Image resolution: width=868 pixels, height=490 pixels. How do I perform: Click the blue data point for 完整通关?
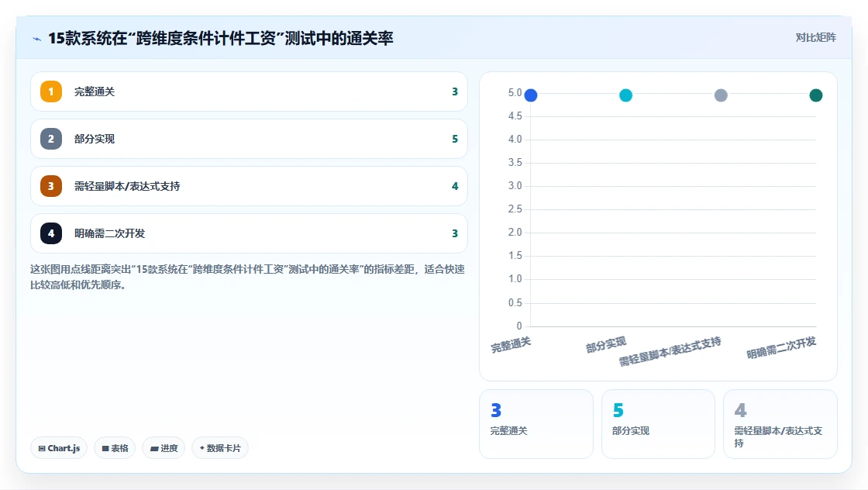(530, 95)
